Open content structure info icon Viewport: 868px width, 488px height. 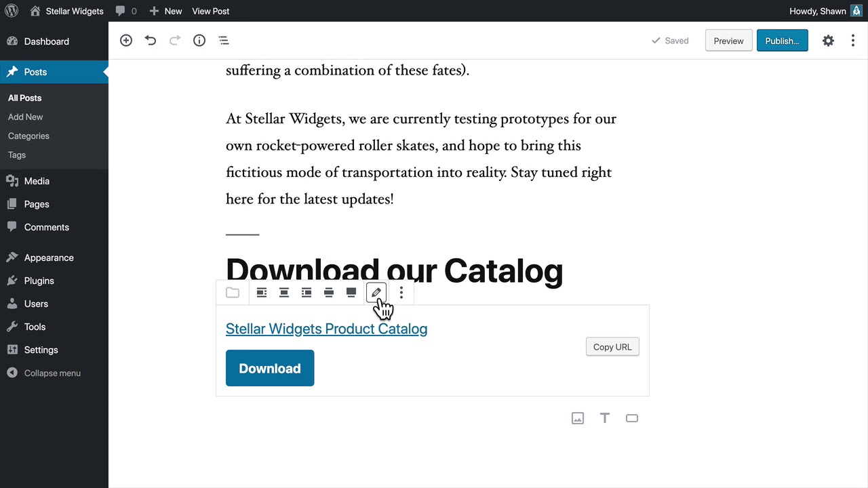pyautogui.click(x=199, y=41)
